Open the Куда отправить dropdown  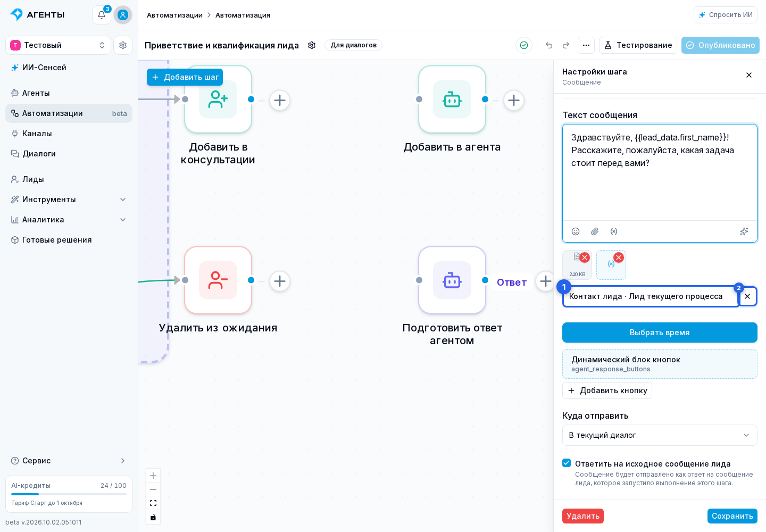pos(660,435)
